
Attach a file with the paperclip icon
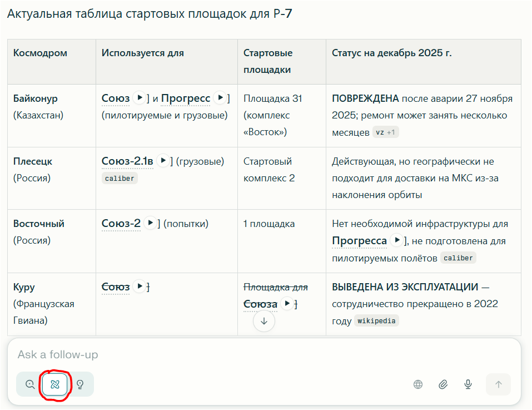tap(443, 384)
